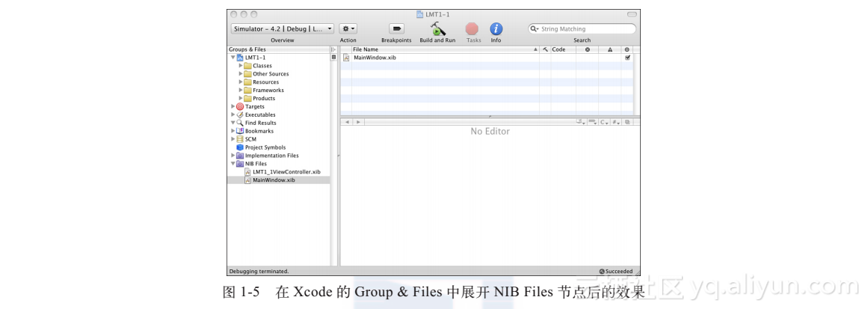Click the Groups & Files split view toggle

(333, 49)
